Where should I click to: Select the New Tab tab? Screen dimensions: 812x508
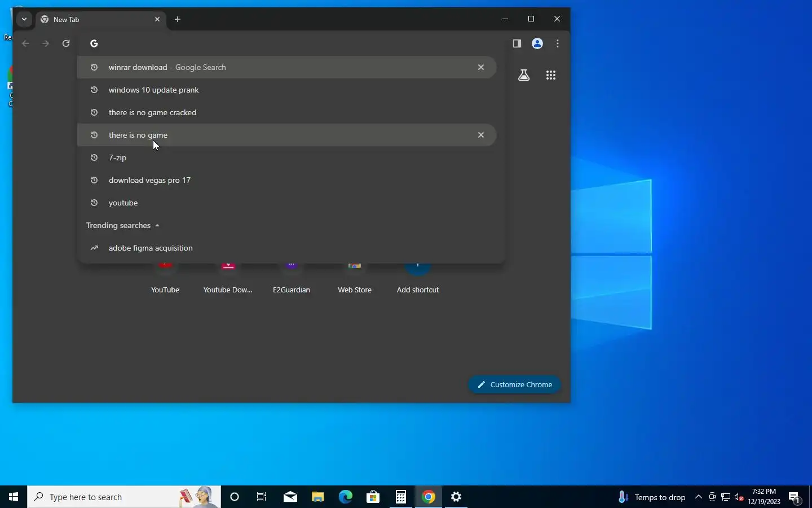tap(101, 19)
